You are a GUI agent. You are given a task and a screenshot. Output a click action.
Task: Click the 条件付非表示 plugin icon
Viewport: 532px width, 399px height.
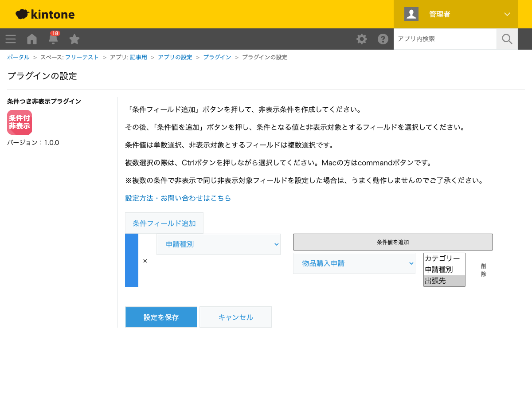[x=20, y=122]
